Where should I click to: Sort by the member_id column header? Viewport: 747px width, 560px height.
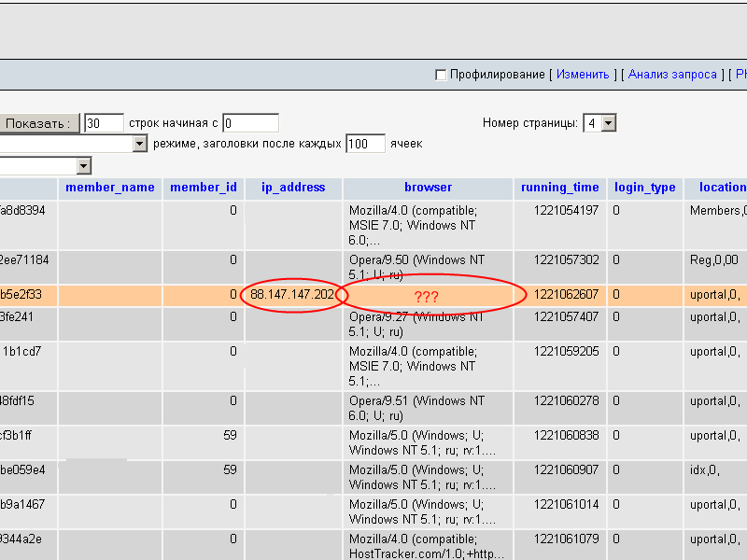pos(204,188)
